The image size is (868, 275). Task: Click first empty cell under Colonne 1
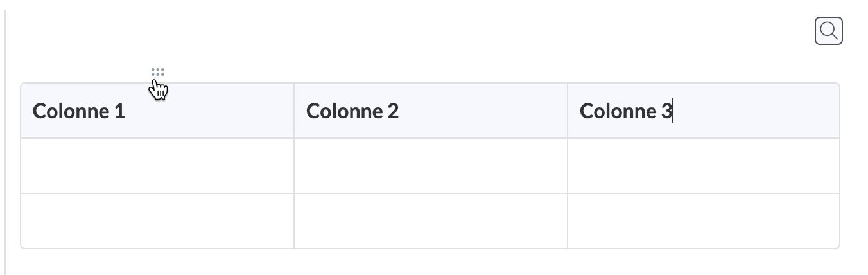157,166
